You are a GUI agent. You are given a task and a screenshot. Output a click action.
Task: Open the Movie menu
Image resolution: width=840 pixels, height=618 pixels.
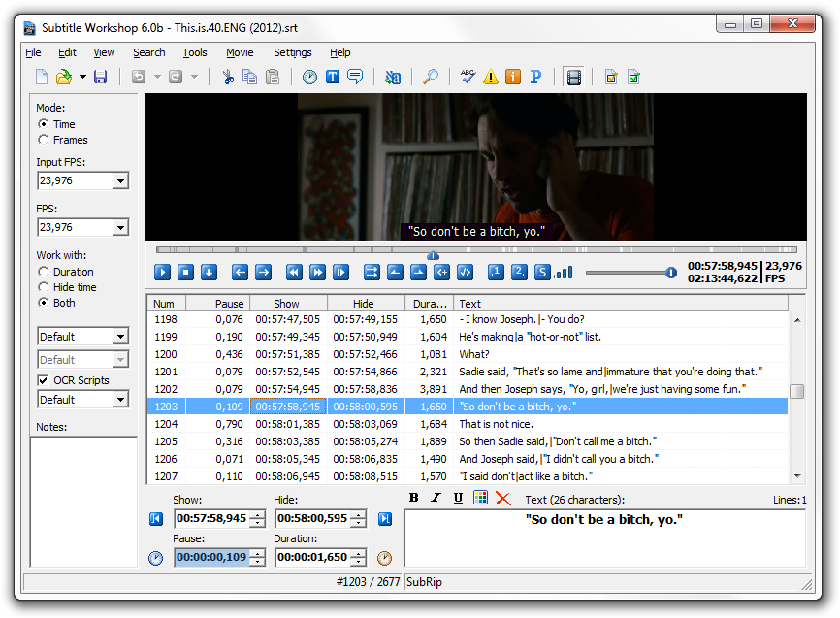[239, 52]
